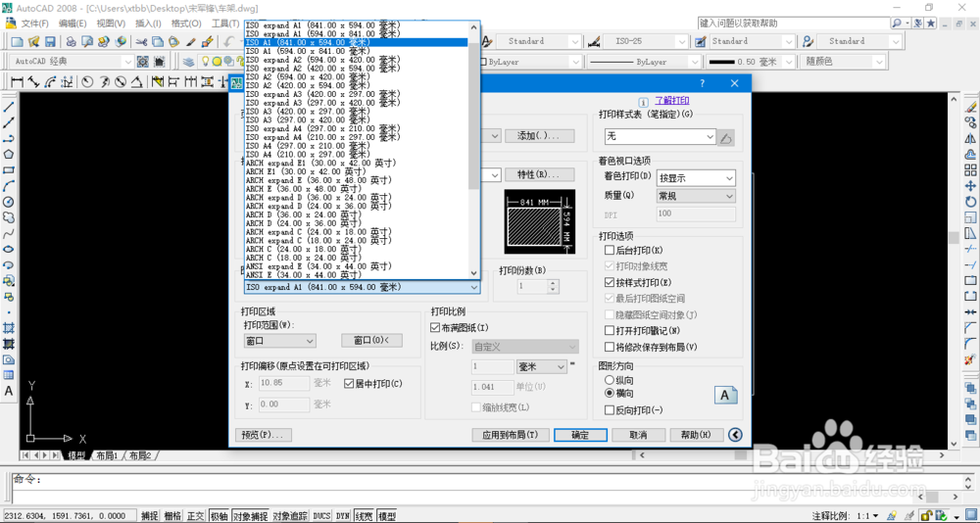Viewport: 980px width, 523px height.
Task: Toggle 居中打印 checkbox
Action: pyautogui.click(x=350, y=384)
